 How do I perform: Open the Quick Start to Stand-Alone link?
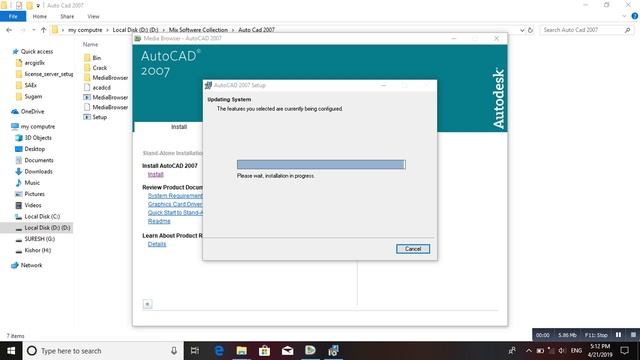click(x=175, y=213)
